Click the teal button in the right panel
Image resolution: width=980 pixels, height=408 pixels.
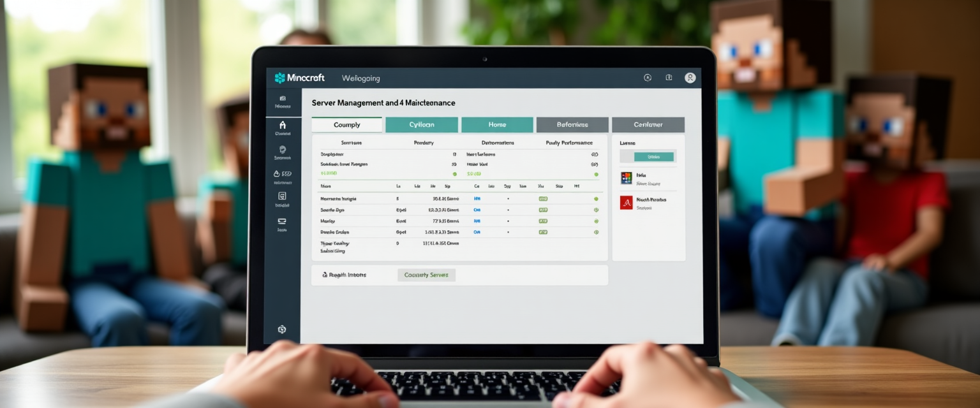(x=653, y=157)
